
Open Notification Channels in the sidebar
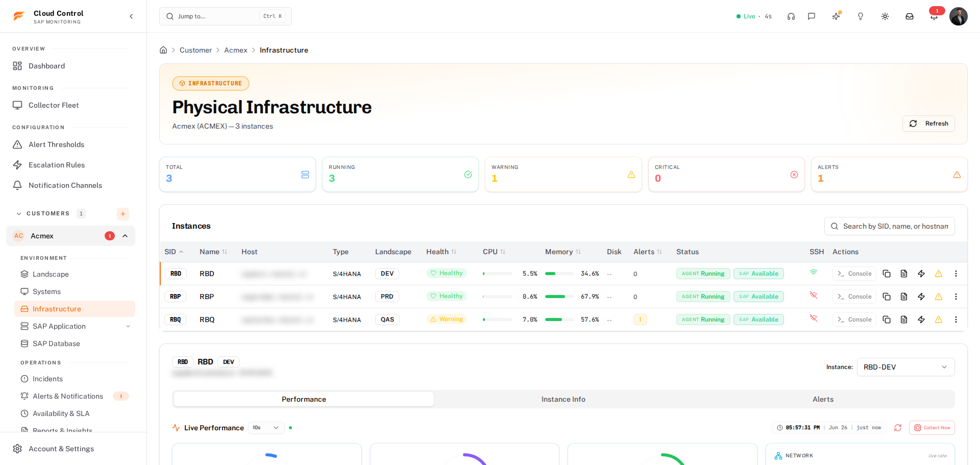70,185
